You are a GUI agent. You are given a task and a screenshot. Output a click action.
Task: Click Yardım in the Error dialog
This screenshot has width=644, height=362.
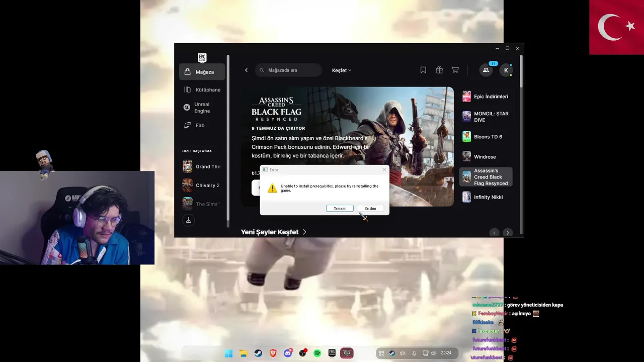tap(370, 208)
